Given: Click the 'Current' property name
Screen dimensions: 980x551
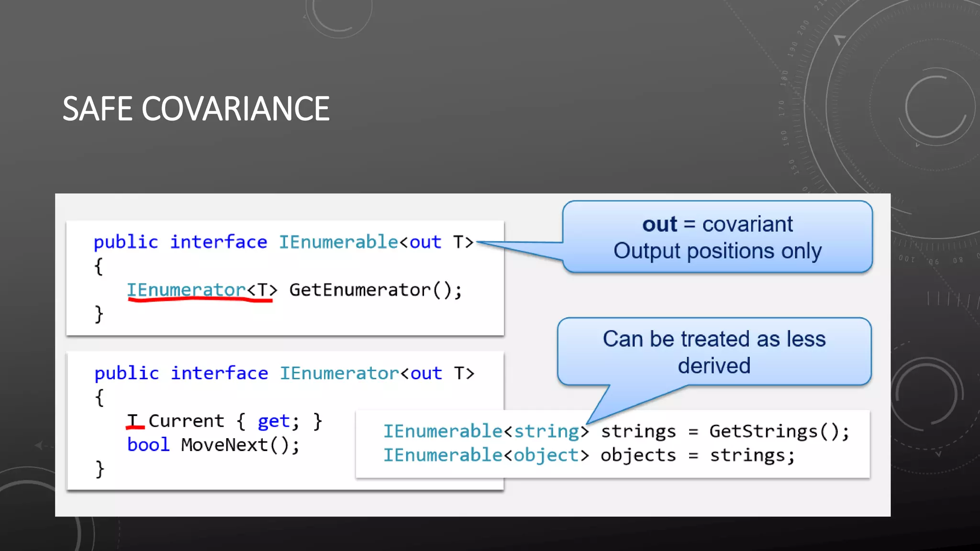Looking at the screenshot, I should click(186, 421).
